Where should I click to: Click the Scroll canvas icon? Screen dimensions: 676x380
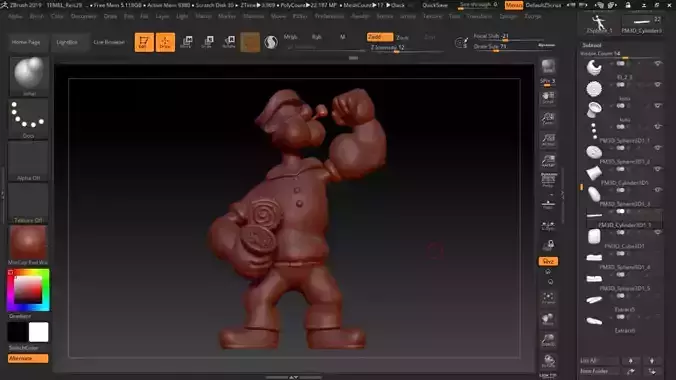pos(548,97)
